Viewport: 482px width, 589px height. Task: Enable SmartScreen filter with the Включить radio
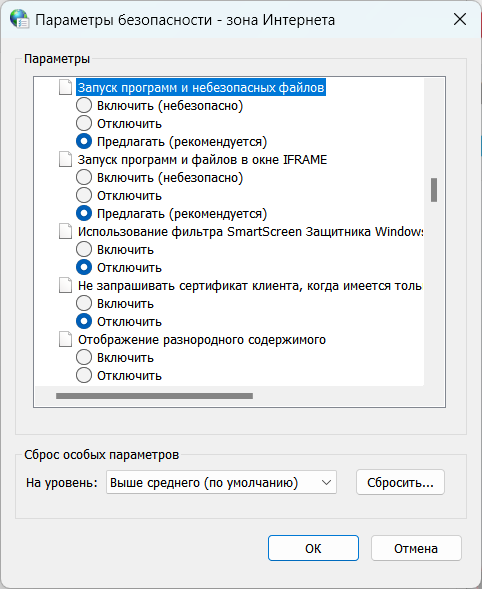tap(84, 249)
